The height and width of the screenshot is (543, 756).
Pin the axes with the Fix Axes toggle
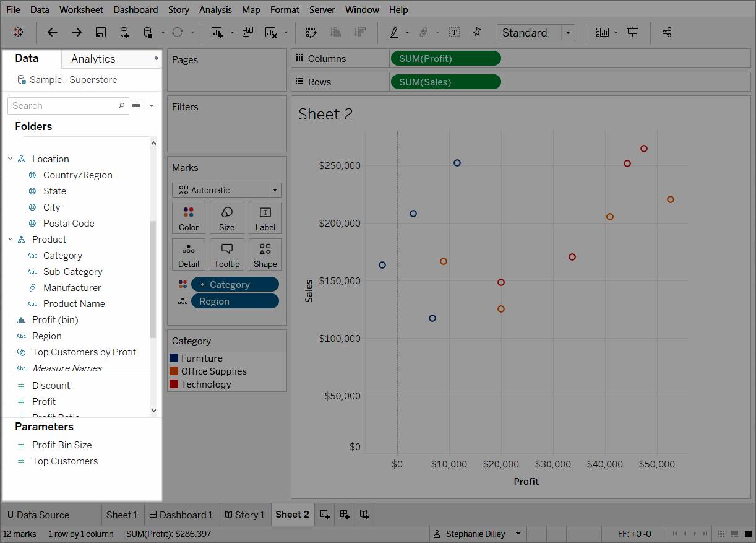(x=476, y=32)
